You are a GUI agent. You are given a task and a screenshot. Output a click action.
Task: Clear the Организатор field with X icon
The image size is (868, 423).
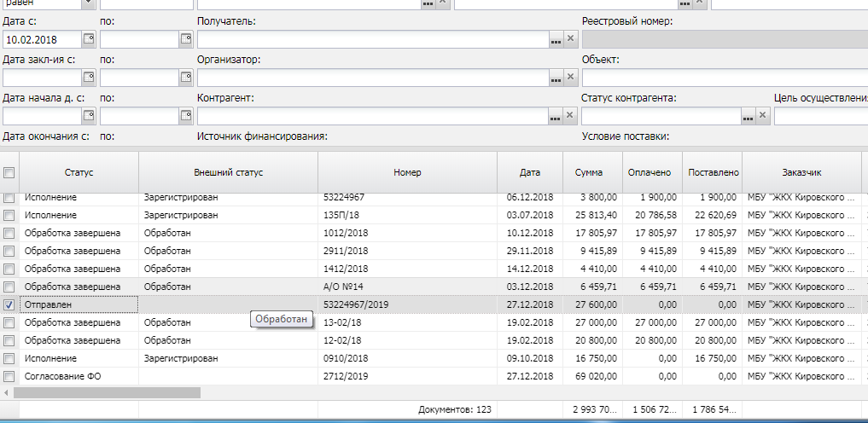point(571,78)
